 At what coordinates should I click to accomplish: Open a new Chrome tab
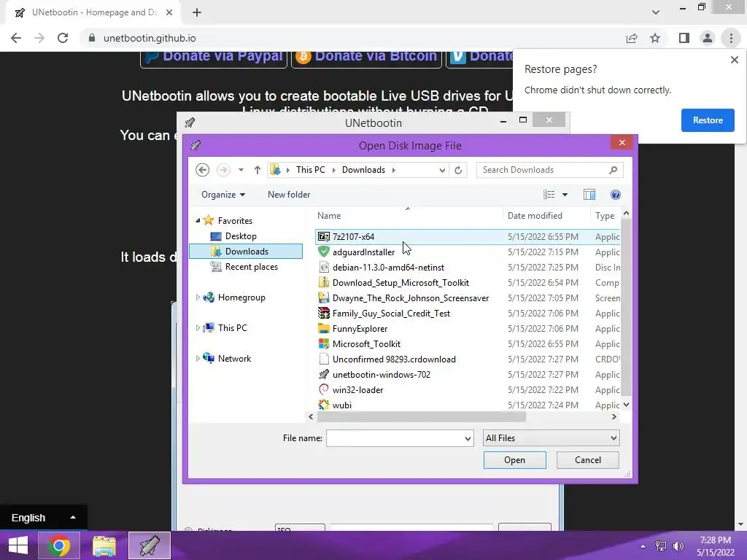197,12
